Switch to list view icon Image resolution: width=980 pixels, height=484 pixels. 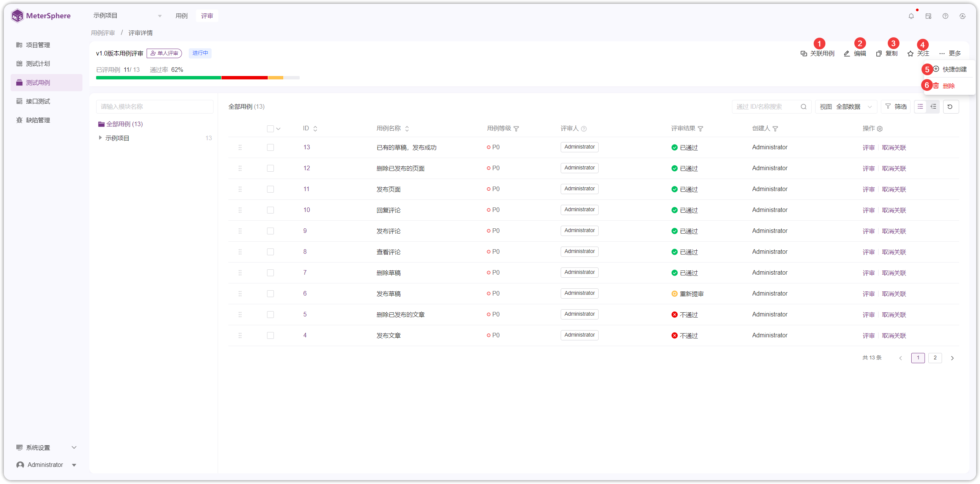pos(920,106)
